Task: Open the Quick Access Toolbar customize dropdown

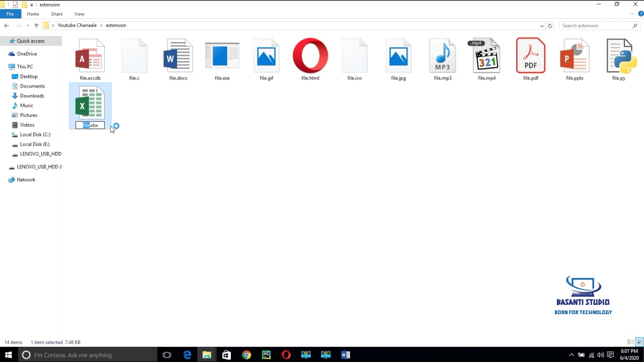Action: coord(32,5)
